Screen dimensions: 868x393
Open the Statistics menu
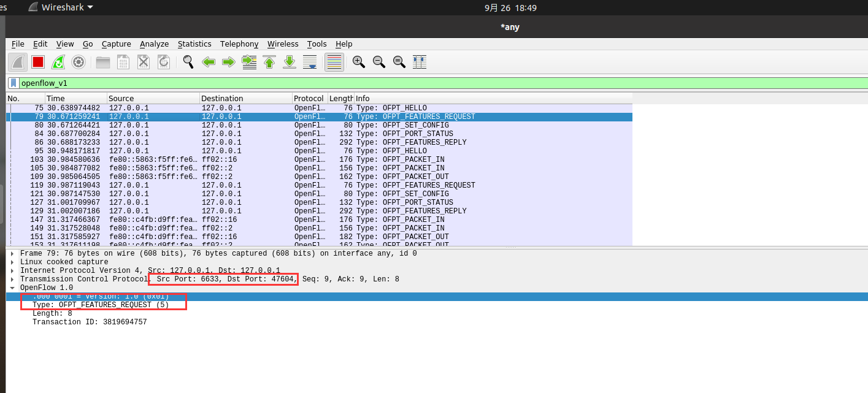tap(194, 44)
